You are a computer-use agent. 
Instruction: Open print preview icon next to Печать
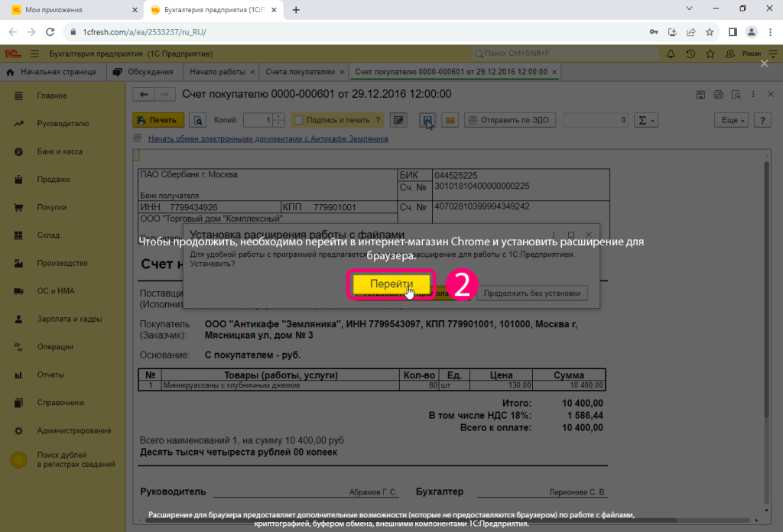pyautogui.click(x=198, y=120)
